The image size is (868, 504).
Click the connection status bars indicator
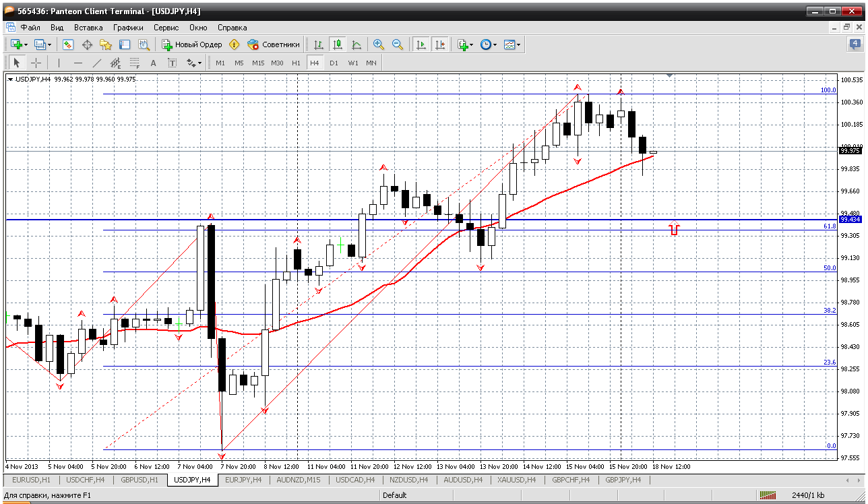coord(768,495)
